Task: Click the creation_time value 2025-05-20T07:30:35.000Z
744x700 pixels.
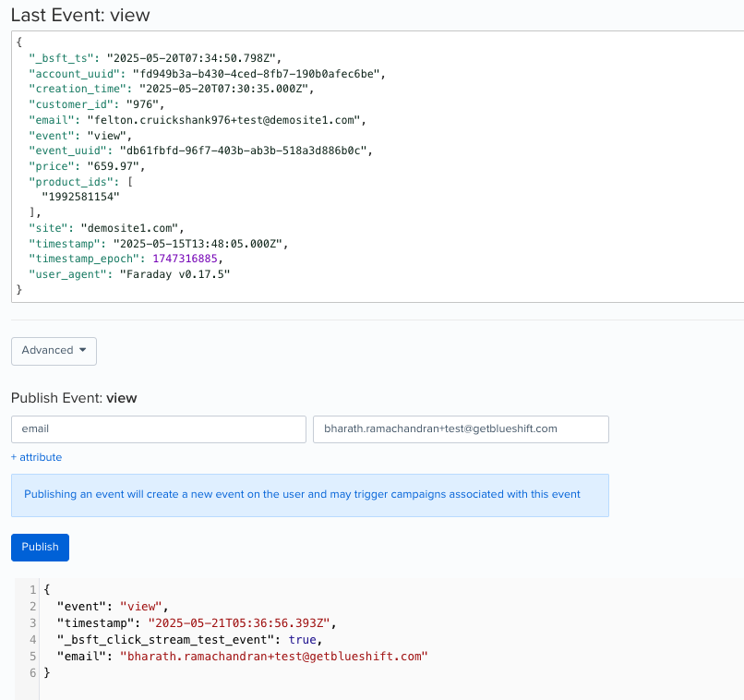Action: click(x=223, y=89)
